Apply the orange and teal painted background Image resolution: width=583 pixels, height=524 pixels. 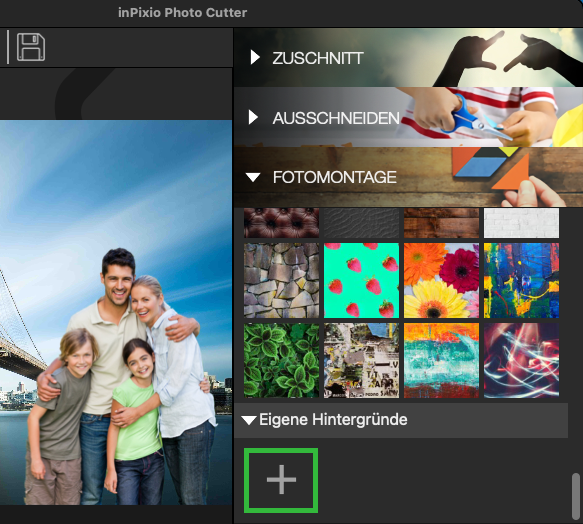[x=441, y=360]
